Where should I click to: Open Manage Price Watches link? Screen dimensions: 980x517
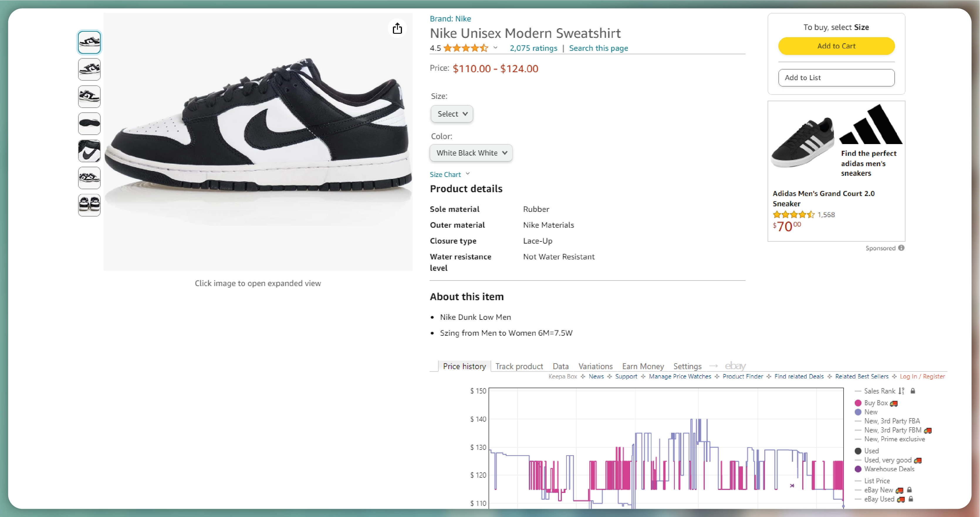[x=680, y=376]
